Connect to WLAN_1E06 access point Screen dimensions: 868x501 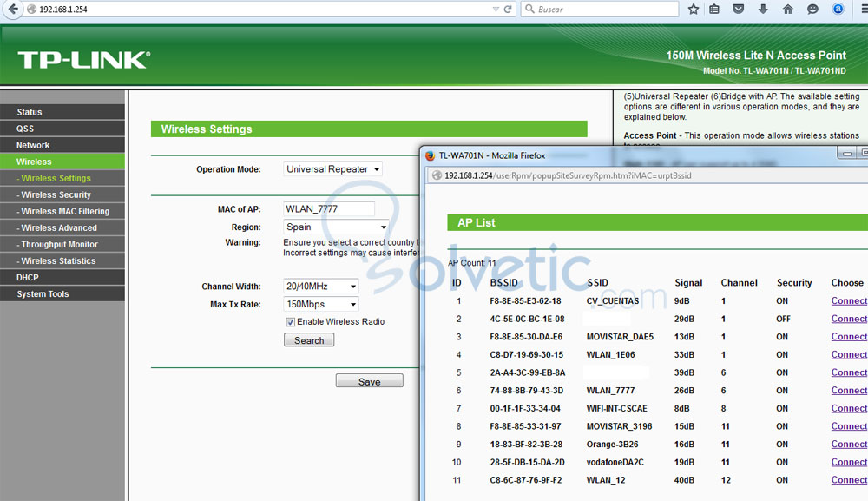(849, 355)
